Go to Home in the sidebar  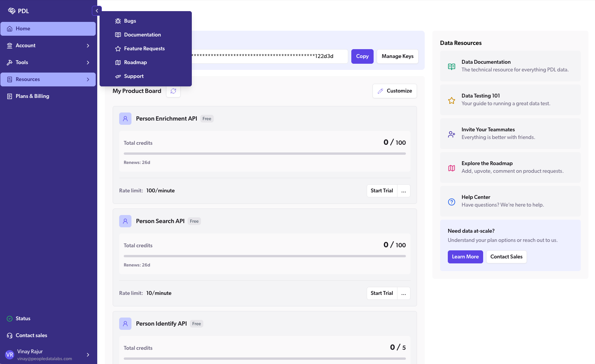pyautogui.click(x=48, y=29)
